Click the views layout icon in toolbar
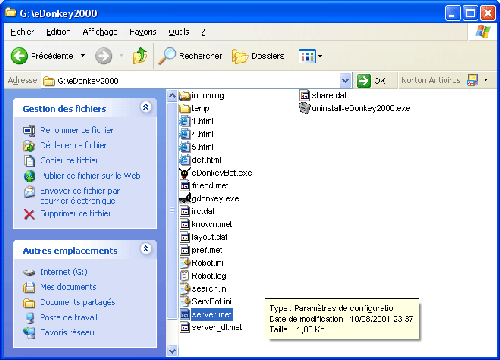500x360 pixels. click(x=307, y=56)
